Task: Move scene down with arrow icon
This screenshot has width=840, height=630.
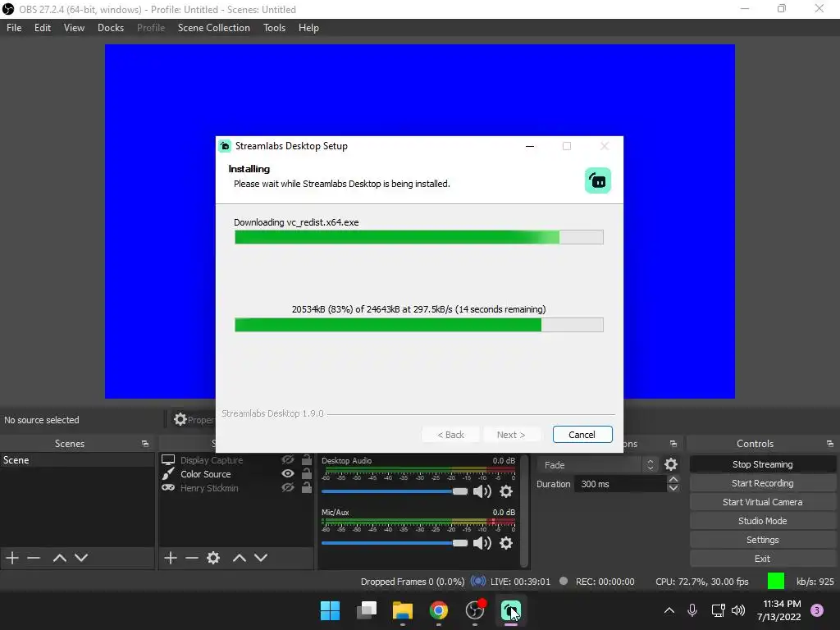Action: [x=81, y=558]
